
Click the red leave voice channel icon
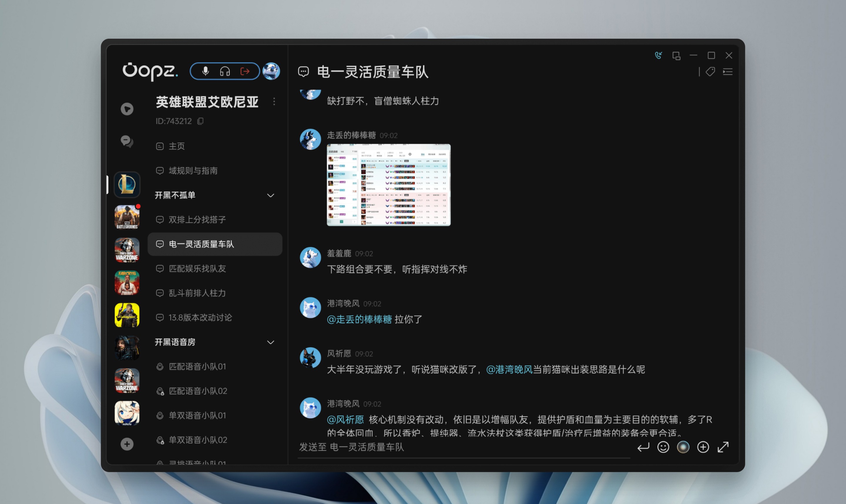pyautogui.click(x=245, y=71)
